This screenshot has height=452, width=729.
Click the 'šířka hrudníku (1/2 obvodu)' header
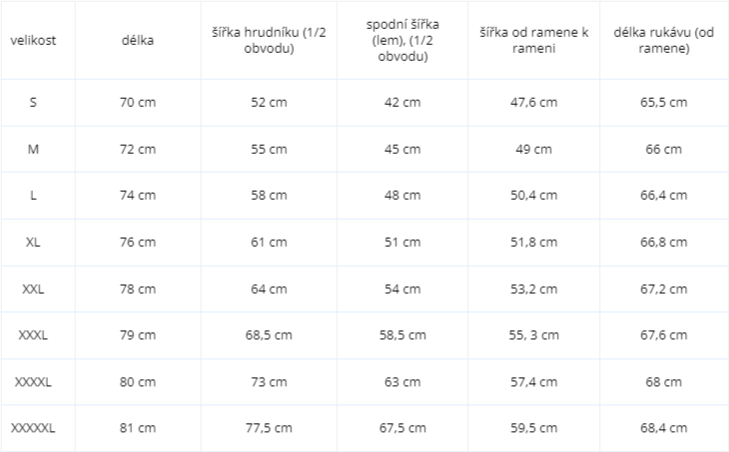(269, 40)
